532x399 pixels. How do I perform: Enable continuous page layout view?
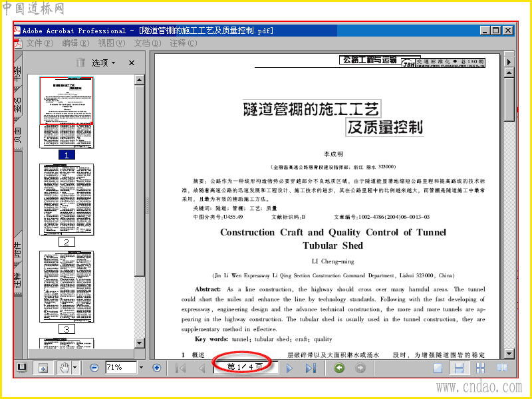click(x=459, y=368)
